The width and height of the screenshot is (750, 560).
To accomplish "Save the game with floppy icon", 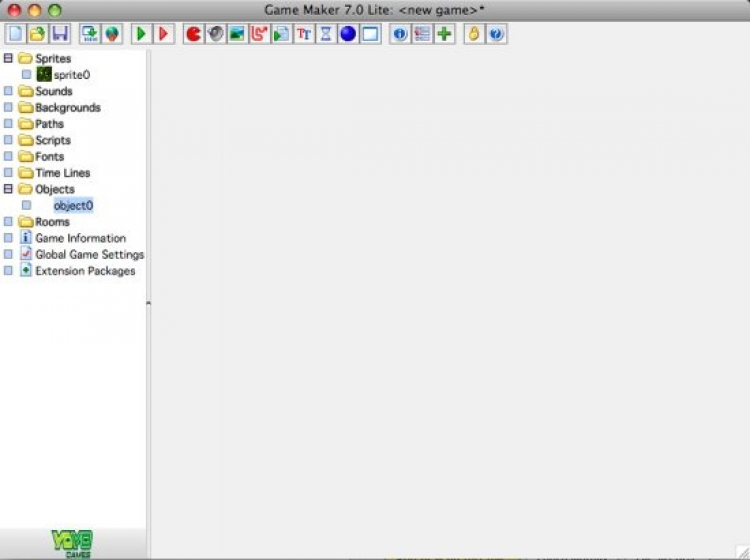I will [60, 34].
